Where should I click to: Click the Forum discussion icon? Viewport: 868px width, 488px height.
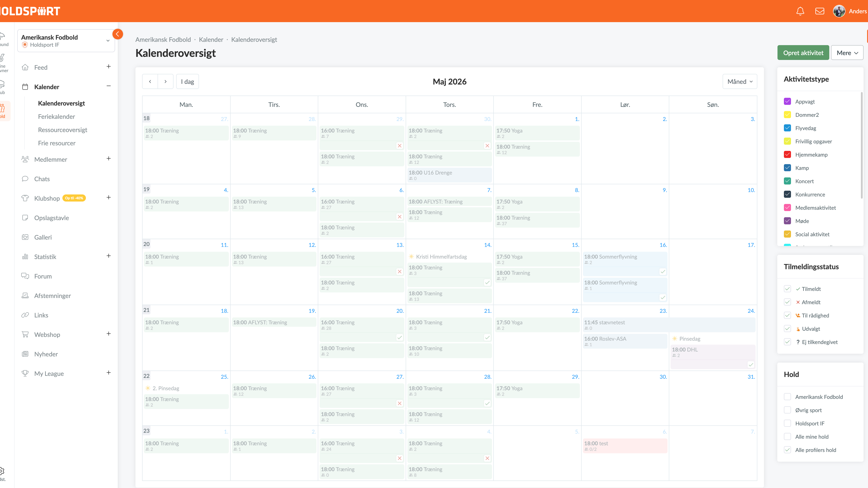[25, 276]
